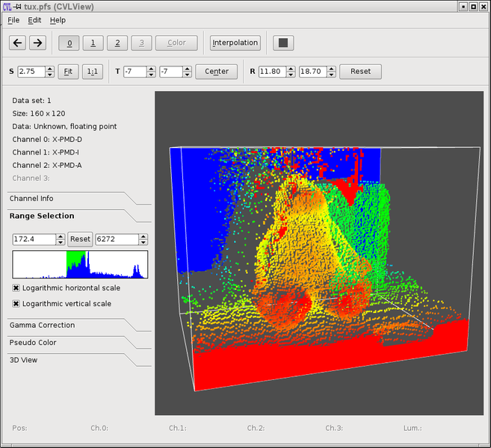
Task: Open the File menu
Action: [13, 20]
